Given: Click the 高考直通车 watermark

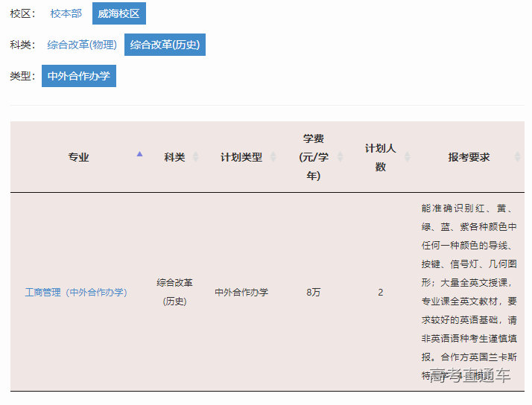Looking at the screenshot, I should coord(470,376).
